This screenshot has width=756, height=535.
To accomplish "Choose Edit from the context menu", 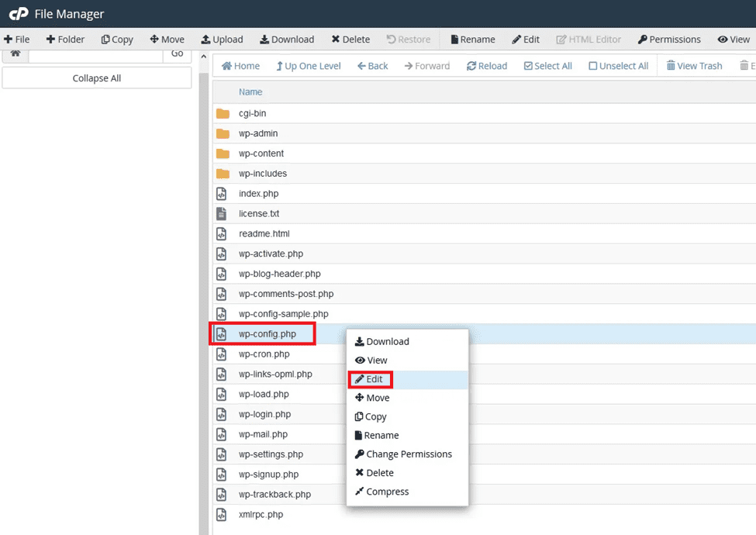I will click(370, 379).
